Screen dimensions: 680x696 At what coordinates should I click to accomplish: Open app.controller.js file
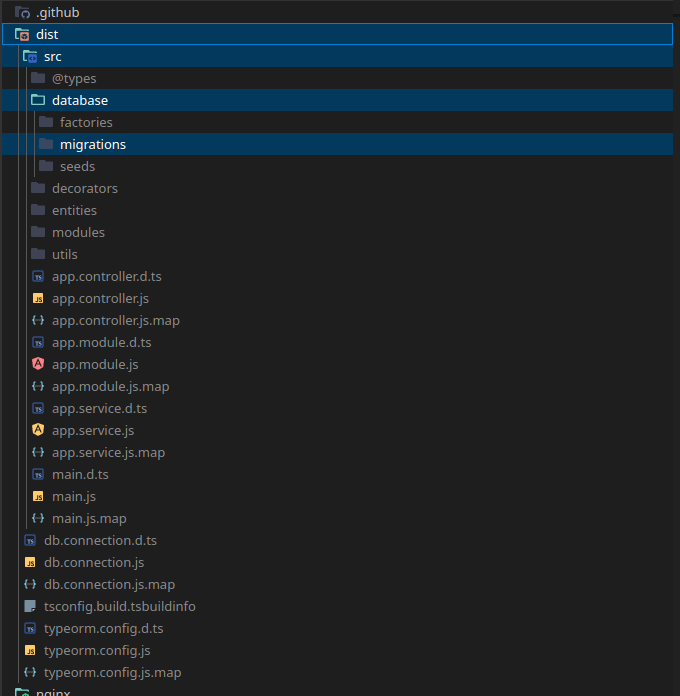[337, 298]
